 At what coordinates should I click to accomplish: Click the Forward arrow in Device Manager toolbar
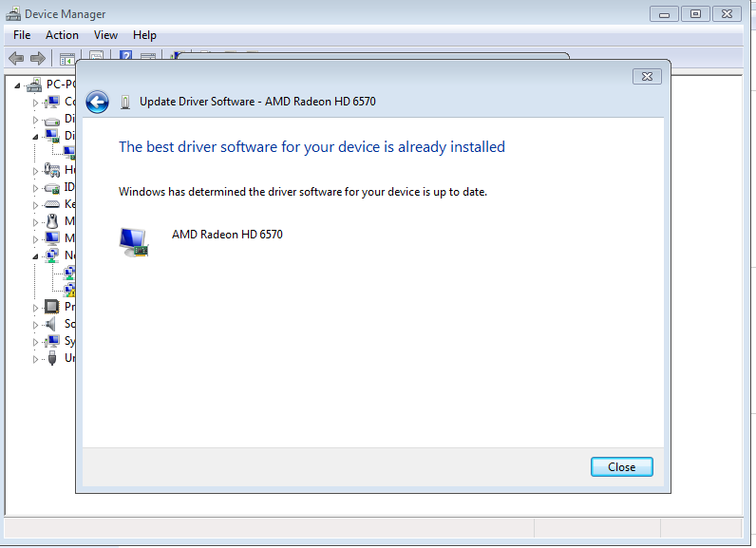pos(38,58)
